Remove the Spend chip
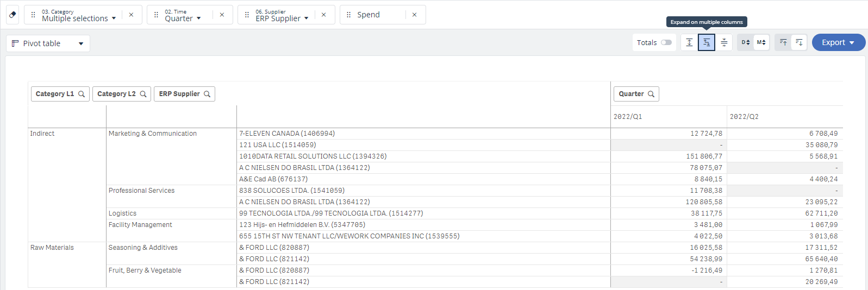 pos(415,15)
